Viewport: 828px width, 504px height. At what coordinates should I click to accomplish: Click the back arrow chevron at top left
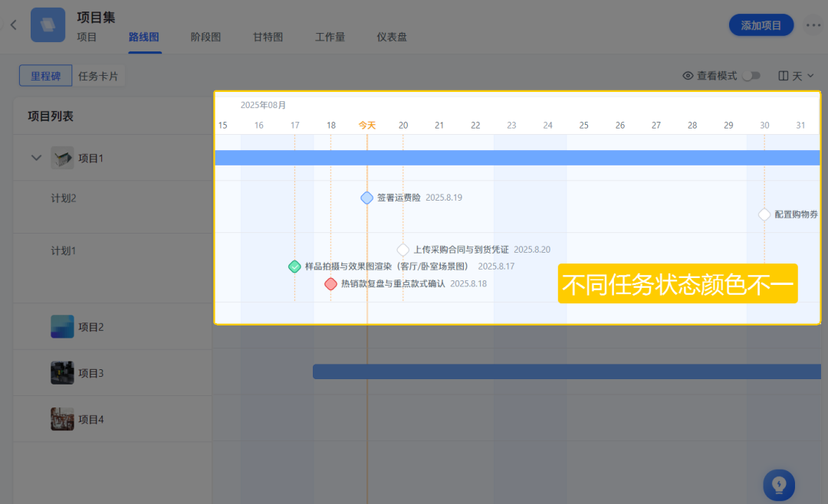(x=13, y=25)
